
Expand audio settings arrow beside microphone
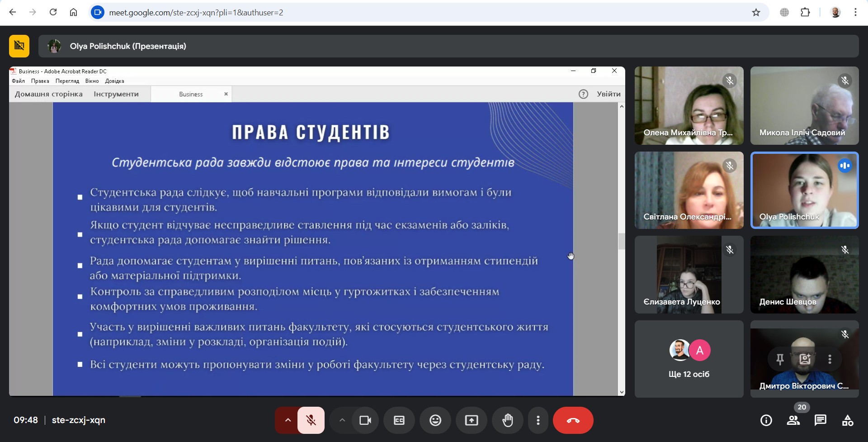(288, 420)
